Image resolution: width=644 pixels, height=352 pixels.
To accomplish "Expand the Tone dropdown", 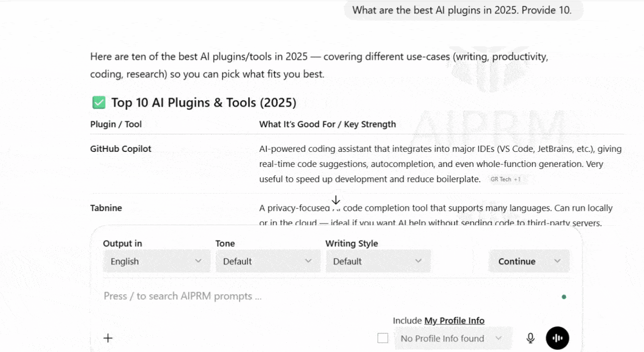I will coord(268,261).
